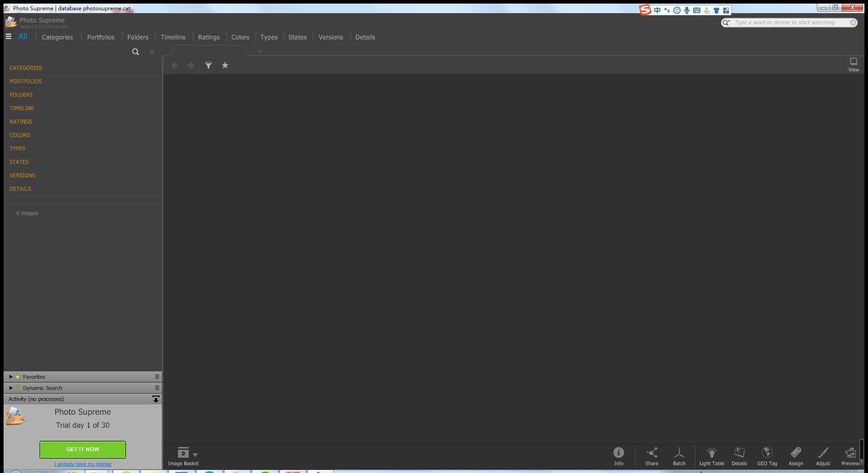
Task: Add new catalog tab with plus icon
Action: (x=152, y=52)
